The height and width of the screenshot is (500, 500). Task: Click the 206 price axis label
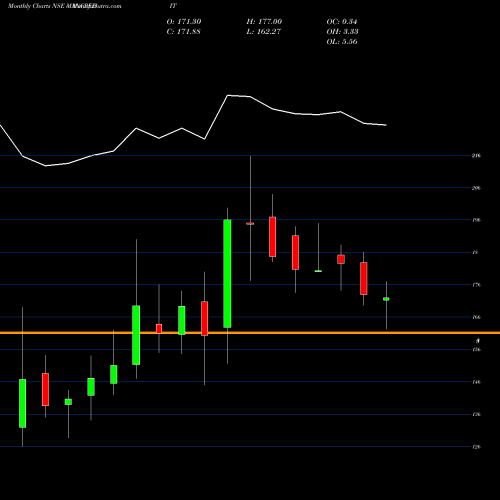pyautogui.click(x=476, y=188)
